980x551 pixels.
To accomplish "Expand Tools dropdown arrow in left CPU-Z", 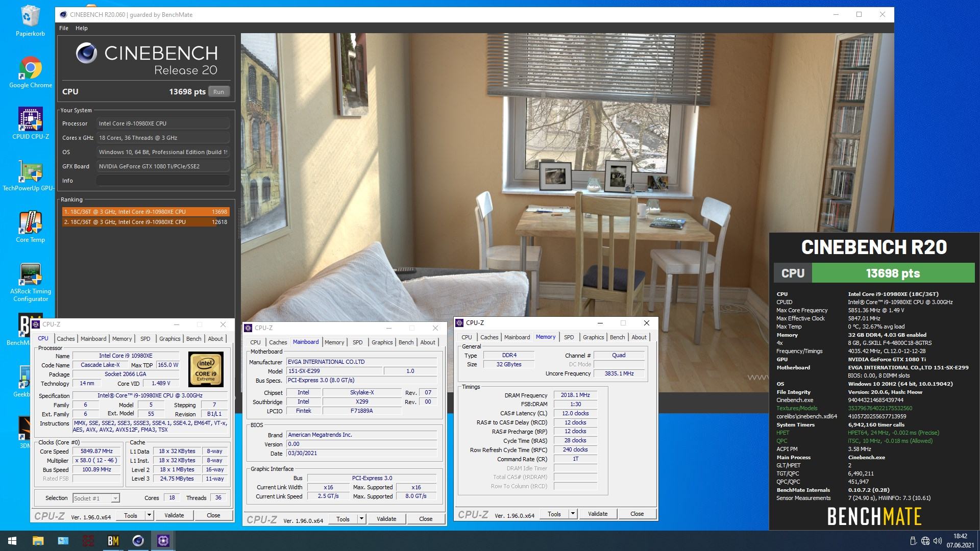I will (x=149, y=515).
